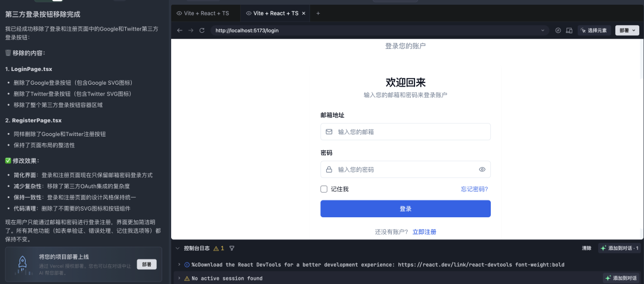Click the 2. RegisterPage.tsx heading in chat
The width and height of the screenshot is (644, 284).
tap(33, 121)
